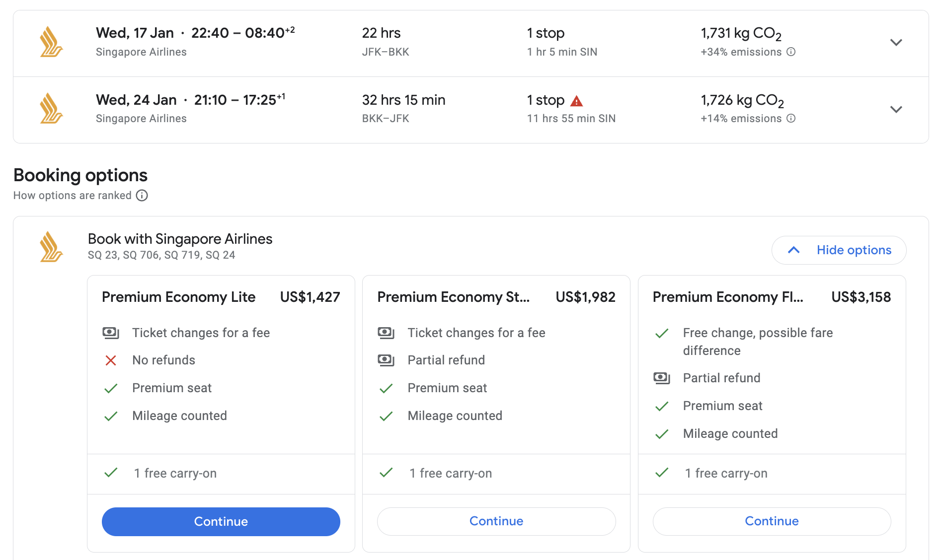Click the Premium Economy Lite fare title
This screenshot has width=941, height=560.
[179, 297]
